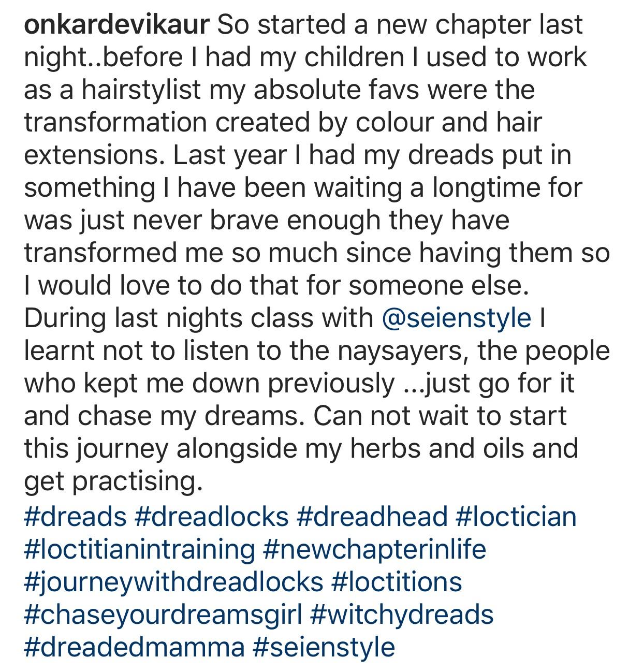Select the #loctitions hashtag
The image size is (643, 672).
[x=396, y=581]
